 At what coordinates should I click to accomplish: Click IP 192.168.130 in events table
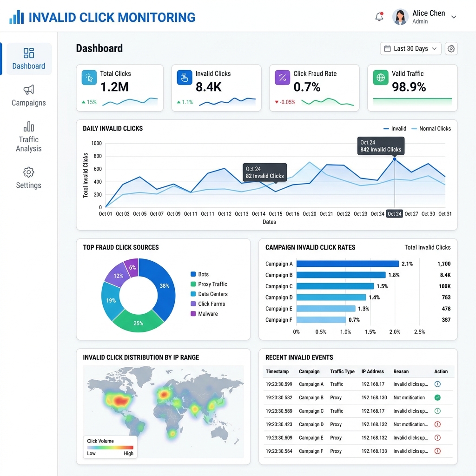point(374,397)
